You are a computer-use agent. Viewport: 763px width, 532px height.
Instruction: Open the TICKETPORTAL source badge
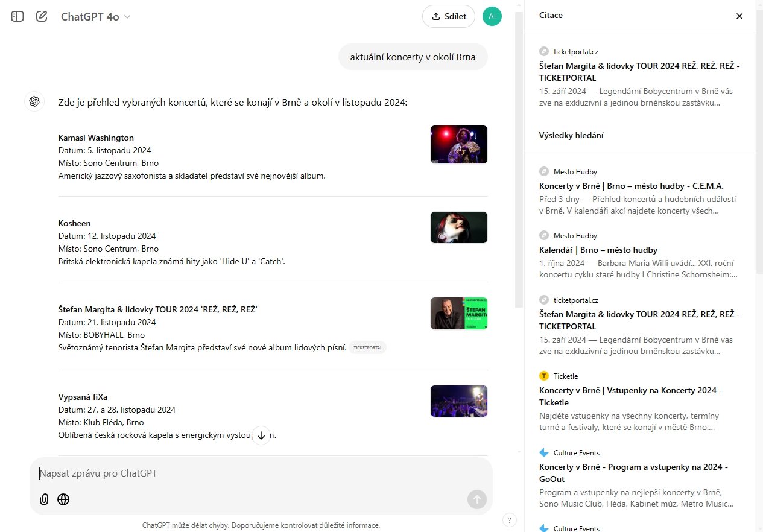[x=368, y=347]
